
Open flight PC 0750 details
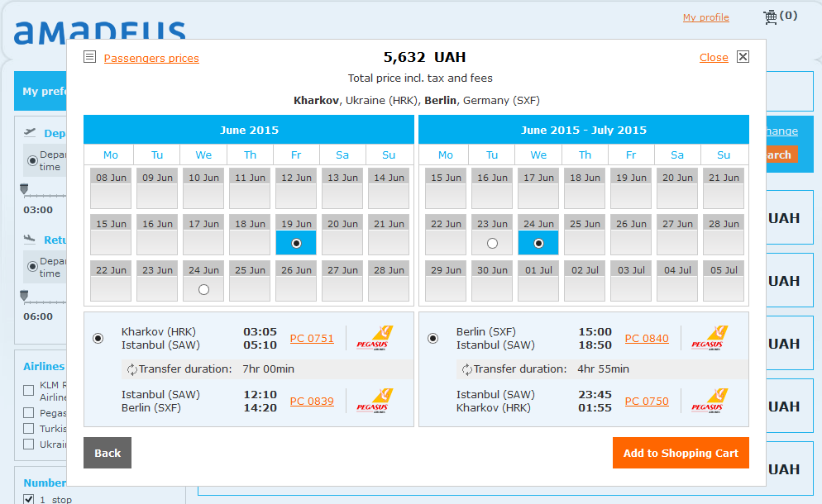point(647,402)
